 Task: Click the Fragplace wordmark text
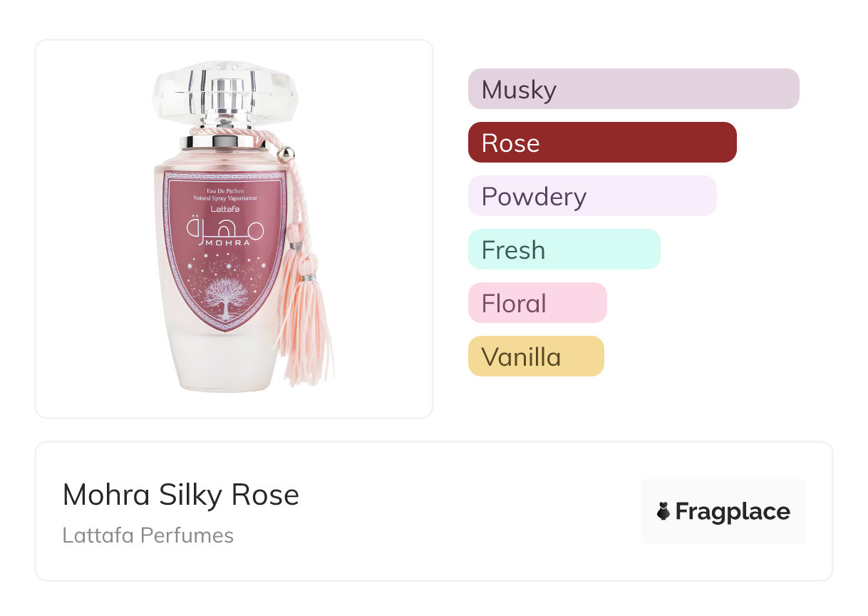(x=733, y=511)
